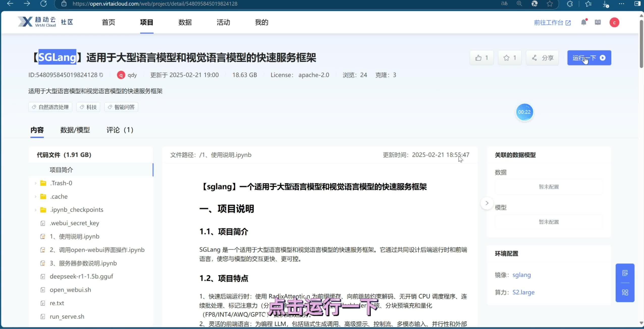This screenshot has width=644, height=329.
Task: Open the sglang image link
Action: click(x=521, y=275)
